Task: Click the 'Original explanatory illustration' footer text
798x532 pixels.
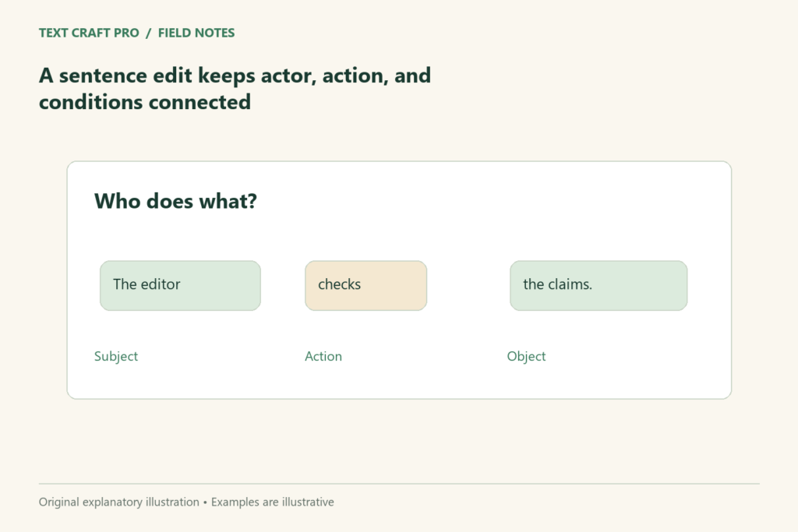Action: (x=119, y=502)
